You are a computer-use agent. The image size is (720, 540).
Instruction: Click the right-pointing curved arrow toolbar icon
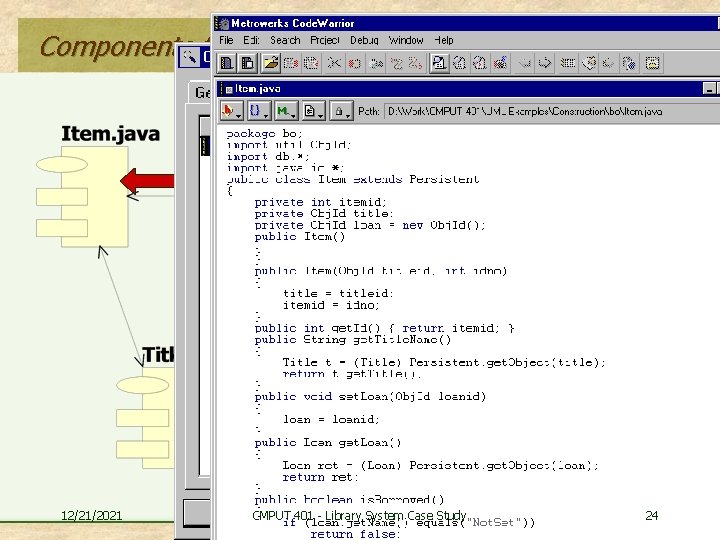[x=545, y=63]
